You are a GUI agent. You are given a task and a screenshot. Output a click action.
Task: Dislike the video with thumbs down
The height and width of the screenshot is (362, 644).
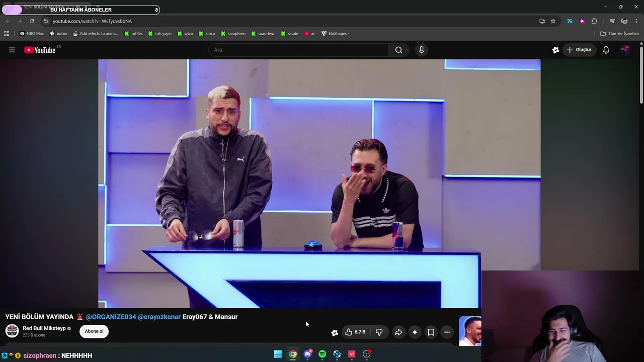379,332
